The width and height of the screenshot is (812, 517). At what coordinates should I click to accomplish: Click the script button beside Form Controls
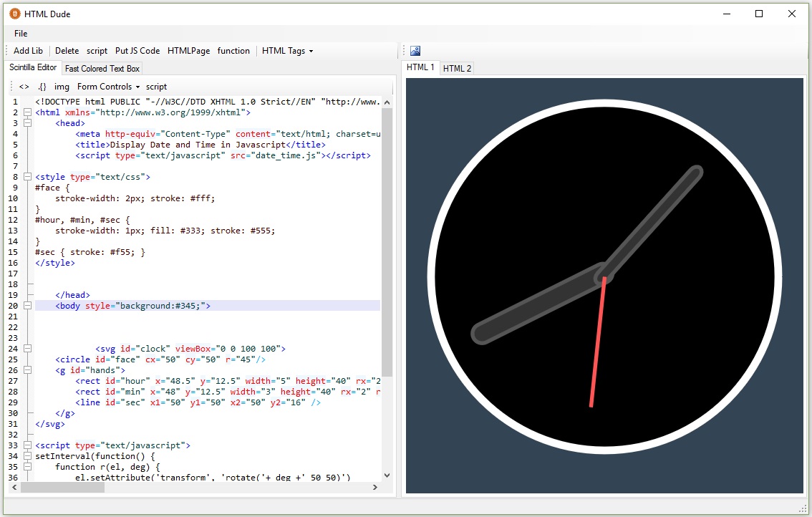[156, 87]
